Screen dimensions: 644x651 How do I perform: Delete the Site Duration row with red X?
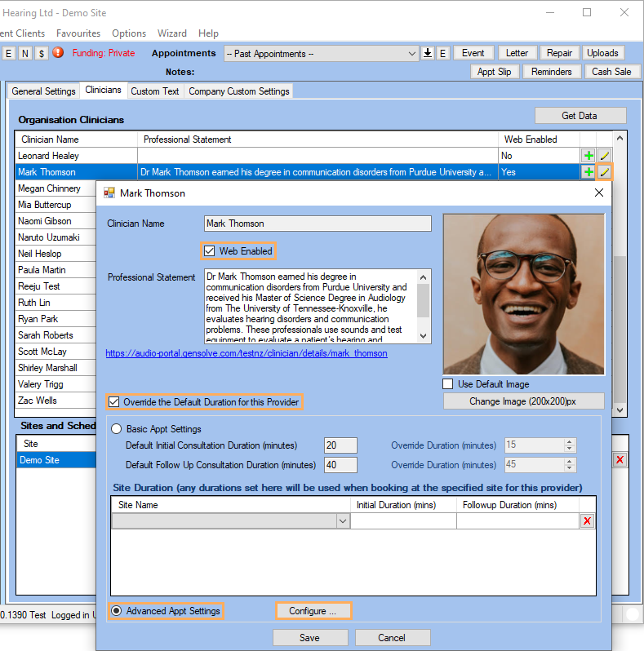tap(587, 521)
